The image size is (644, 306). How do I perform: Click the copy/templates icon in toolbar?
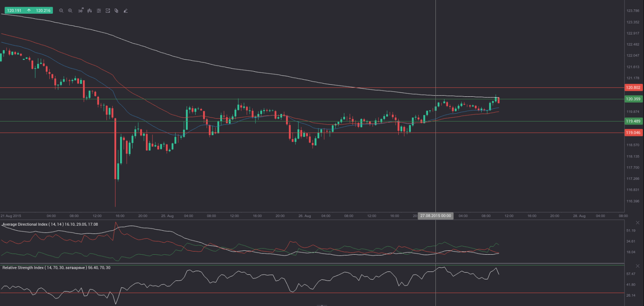point(117,11)
